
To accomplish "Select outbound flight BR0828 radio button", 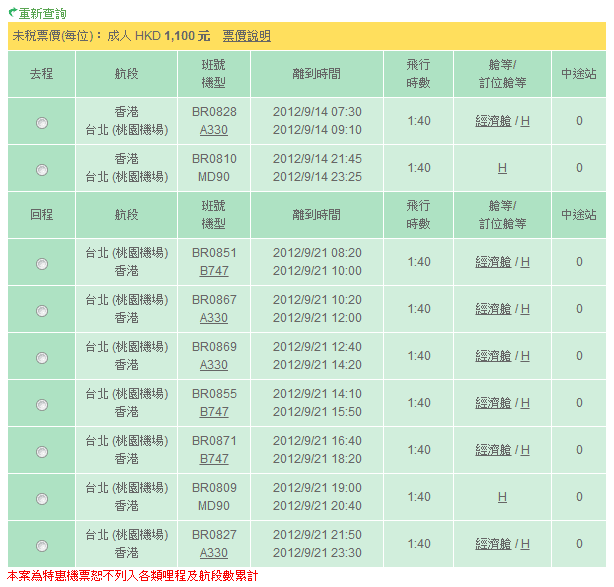I will [x=42, y=122].
